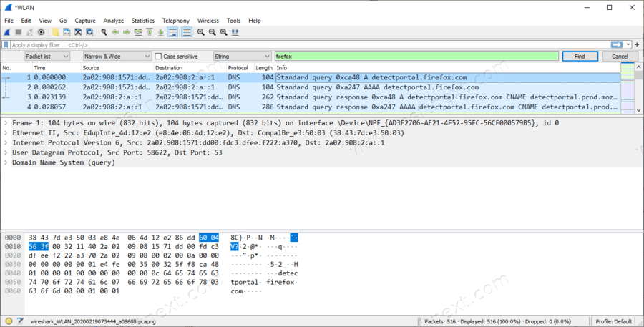Open expert information from the status bar circle
The width and height of the screenshot is (644, 327).
click(9, 321)
